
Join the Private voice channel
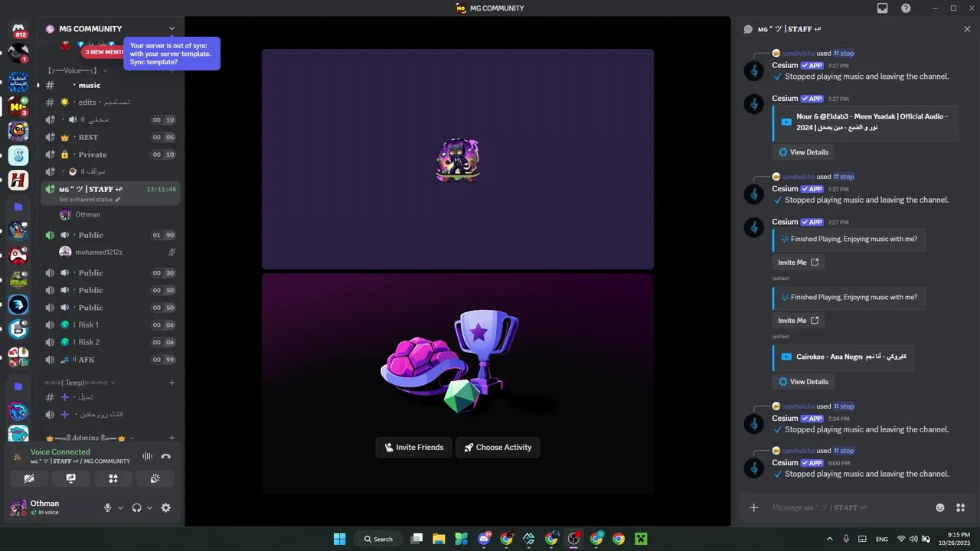(x=110, y=155)
